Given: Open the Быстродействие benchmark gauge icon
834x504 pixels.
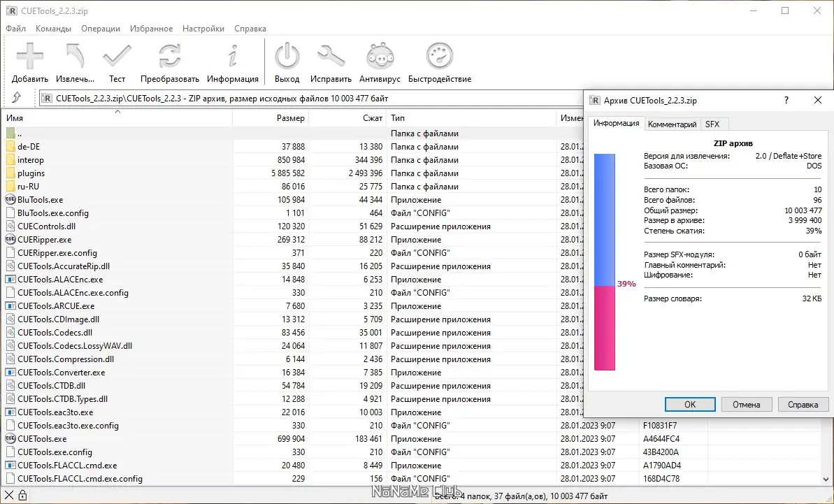Looking at the screenshot, I should tap(440, 56).
